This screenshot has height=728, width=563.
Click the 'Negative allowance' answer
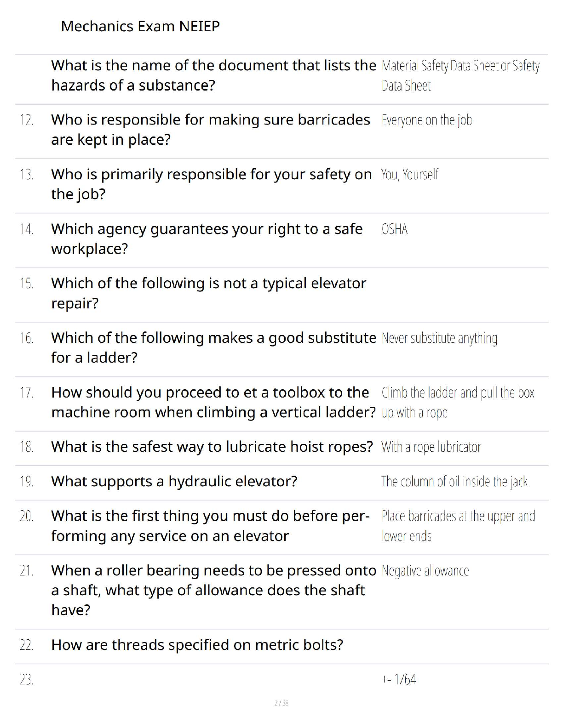[x=425, y=571]
